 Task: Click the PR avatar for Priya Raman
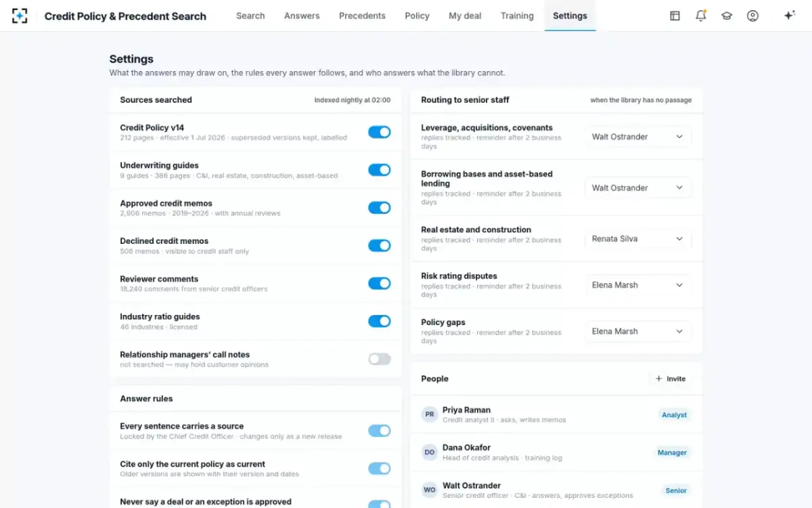point(430,415)
